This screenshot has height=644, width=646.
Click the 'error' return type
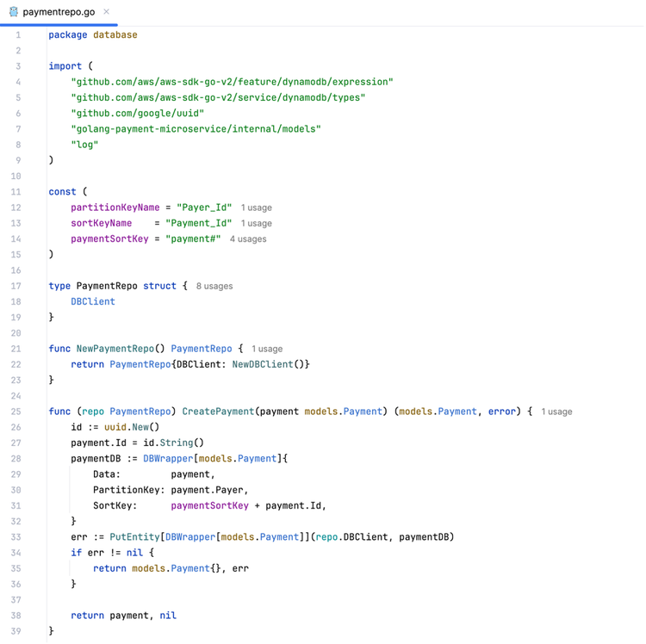tap(502, 412)
